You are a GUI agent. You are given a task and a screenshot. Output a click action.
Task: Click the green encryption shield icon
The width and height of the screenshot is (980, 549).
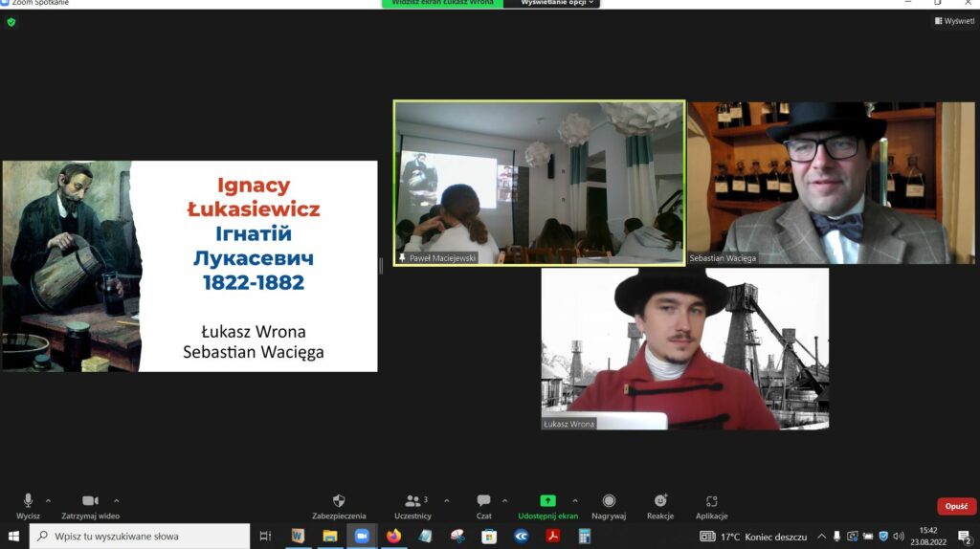tap(11, 22)
